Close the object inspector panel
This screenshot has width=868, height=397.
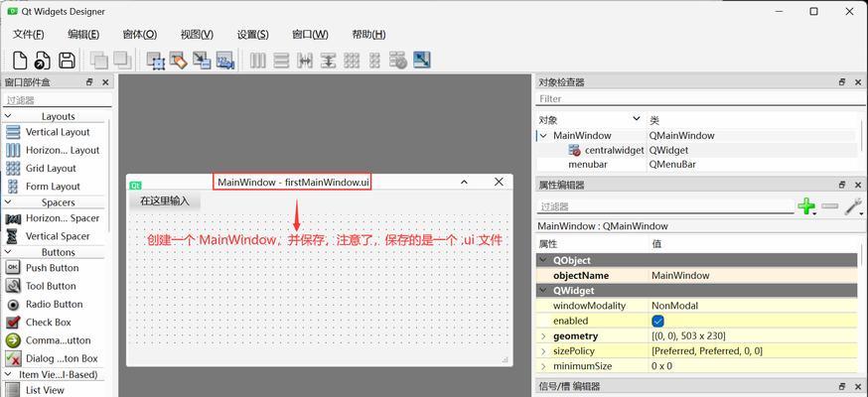pyautogui.click(x=858, y=82)
